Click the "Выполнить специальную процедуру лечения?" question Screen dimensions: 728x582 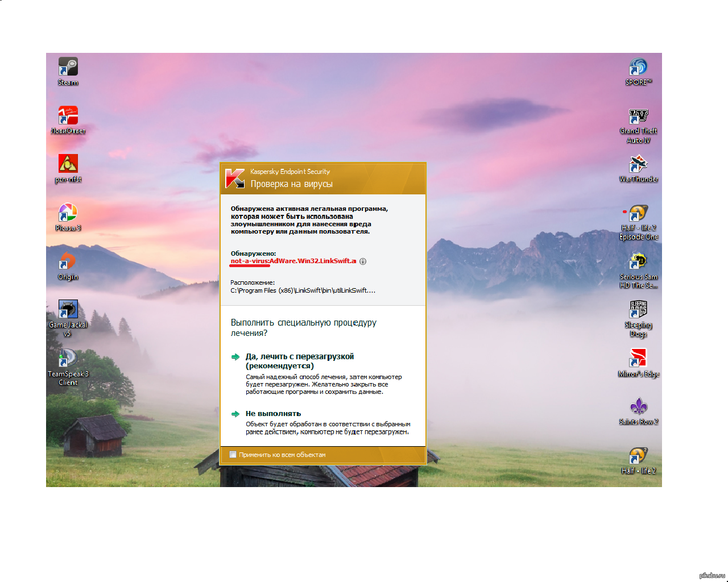coord(304,328)
